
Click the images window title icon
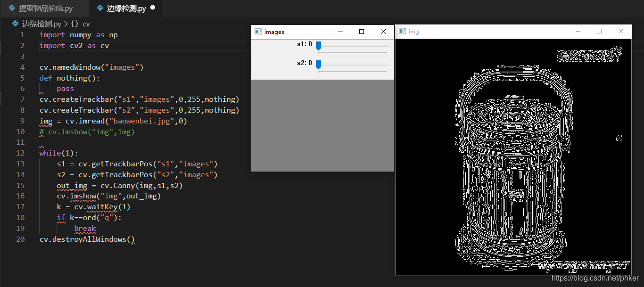pos(258,32)
